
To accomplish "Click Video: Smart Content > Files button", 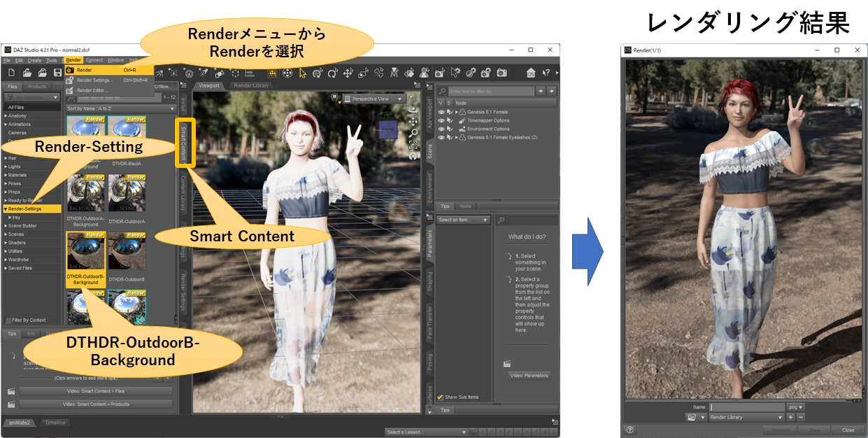I will 95,391.
